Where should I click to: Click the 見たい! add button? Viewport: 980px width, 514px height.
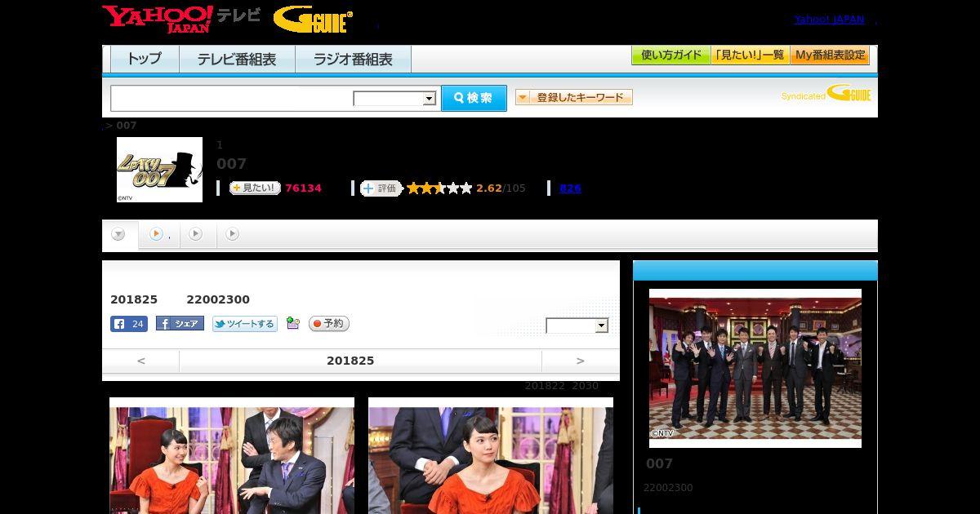(x=255, y=188)
